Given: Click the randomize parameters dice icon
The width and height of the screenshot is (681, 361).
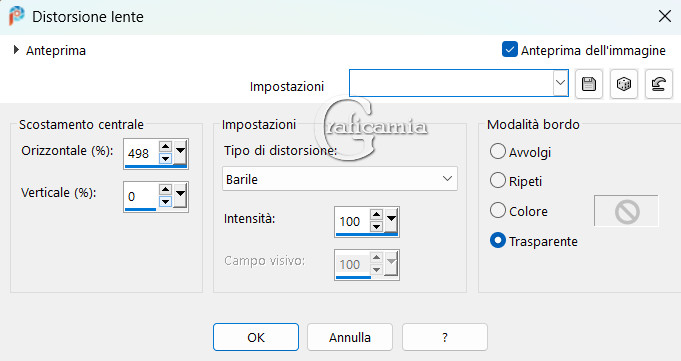Looking at the screenshot, I should point(624,83).
